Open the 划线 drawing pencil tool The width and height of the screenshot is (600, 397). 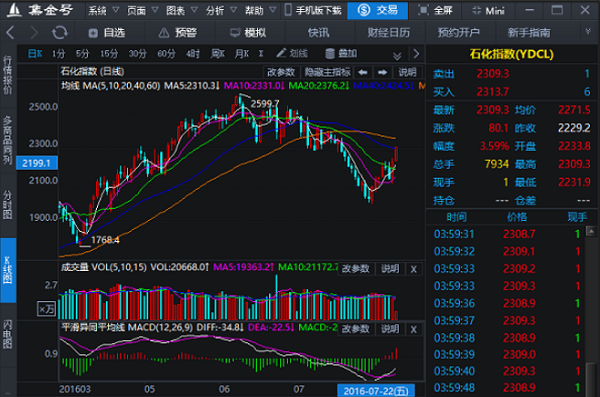pos(292,54)
